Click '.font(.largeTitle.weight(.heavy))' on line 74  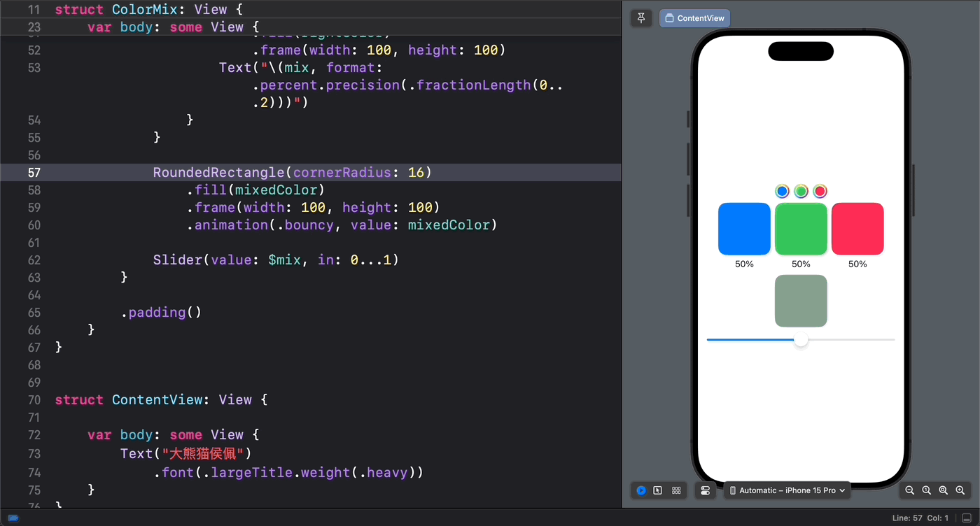coord(288,473)
